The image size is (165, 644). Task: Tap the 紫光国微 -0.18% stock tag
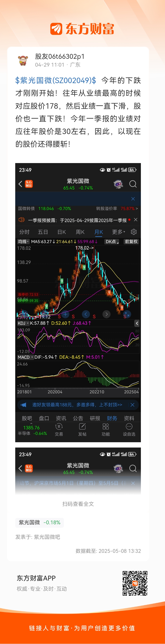tap(40, 523)
